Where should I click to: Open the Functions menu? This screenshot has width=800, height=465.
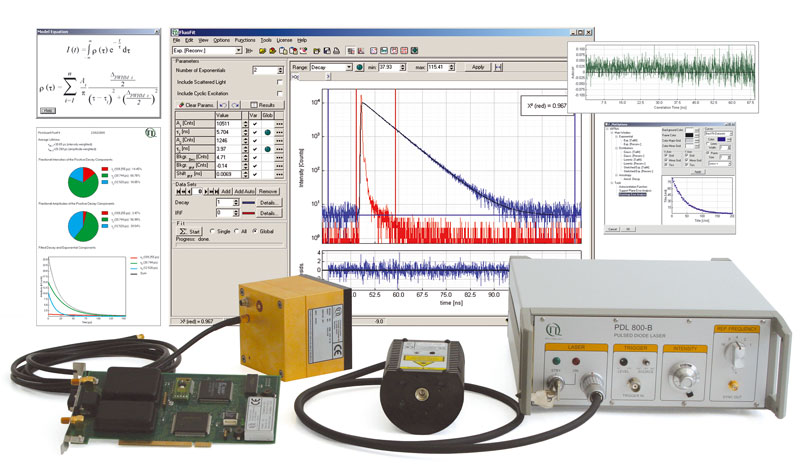tap(245, 40)
